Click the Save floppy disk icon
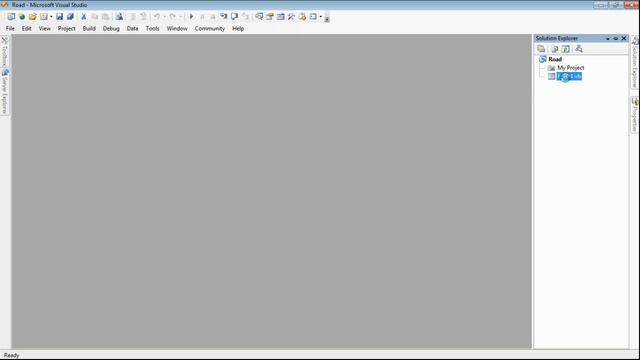This screenshot has height=360, width=640. tap(60, 17)
